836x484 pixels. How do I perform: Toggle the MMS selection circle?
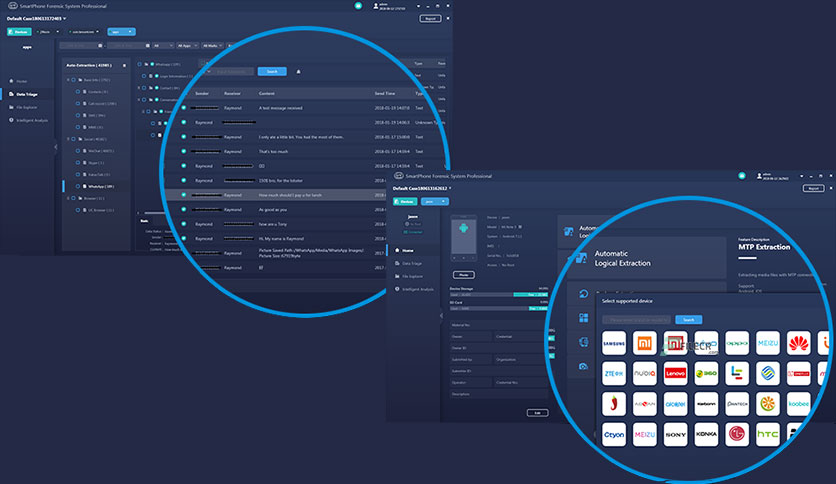[x=78, y=127]
